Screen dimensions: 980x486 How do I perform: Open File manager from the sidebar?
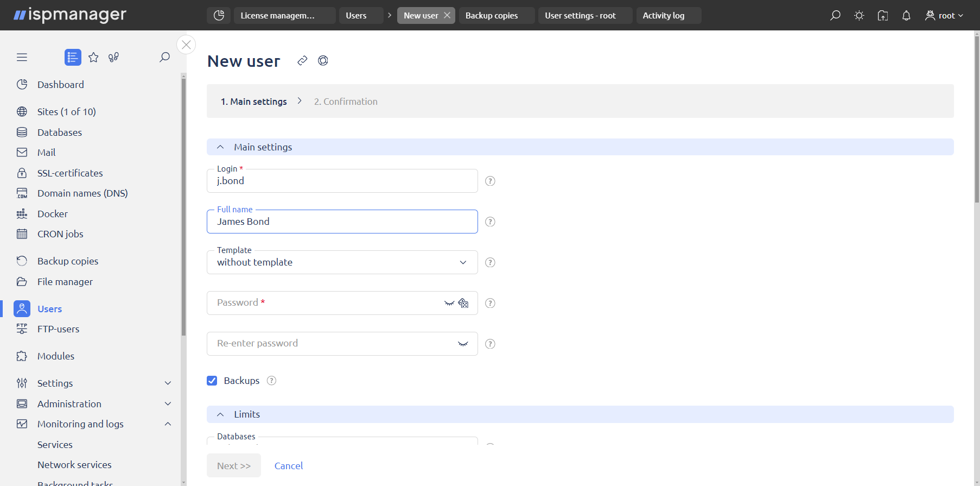pyautogui.click(x=65, y=282)
